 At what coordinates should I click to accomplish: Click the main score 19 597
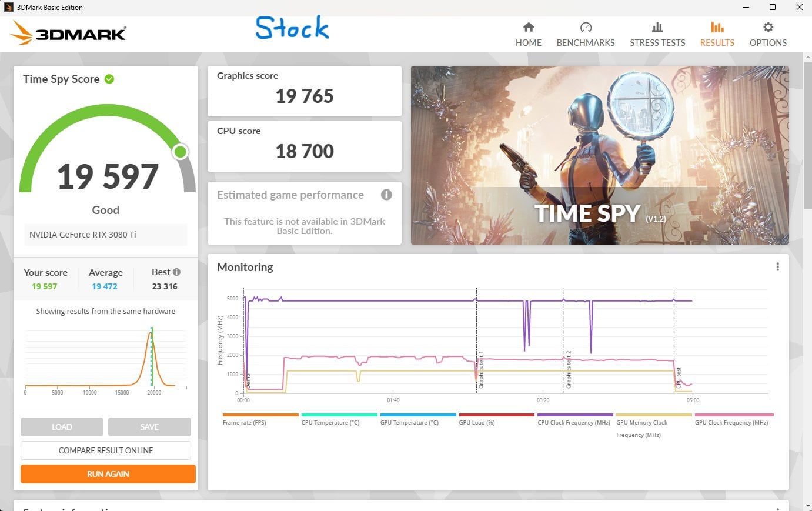pyautogui.click(x=108, y=176)
